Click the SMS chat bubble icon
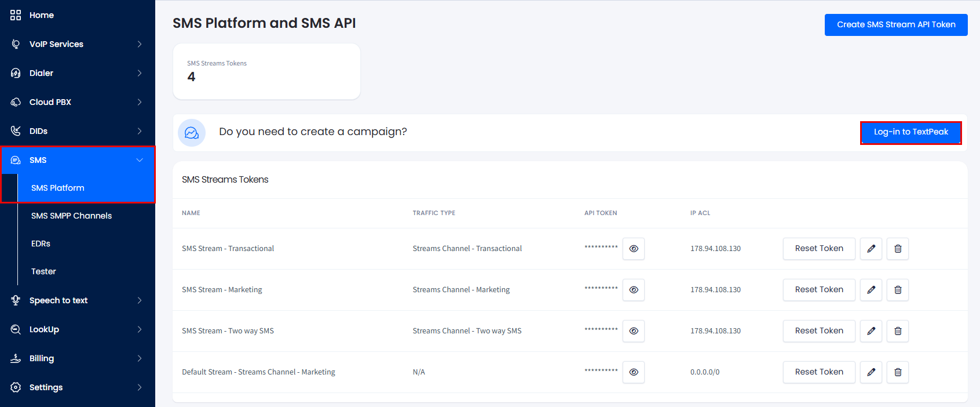The width and height of the screenshot is (980, 407). [16, 160]
